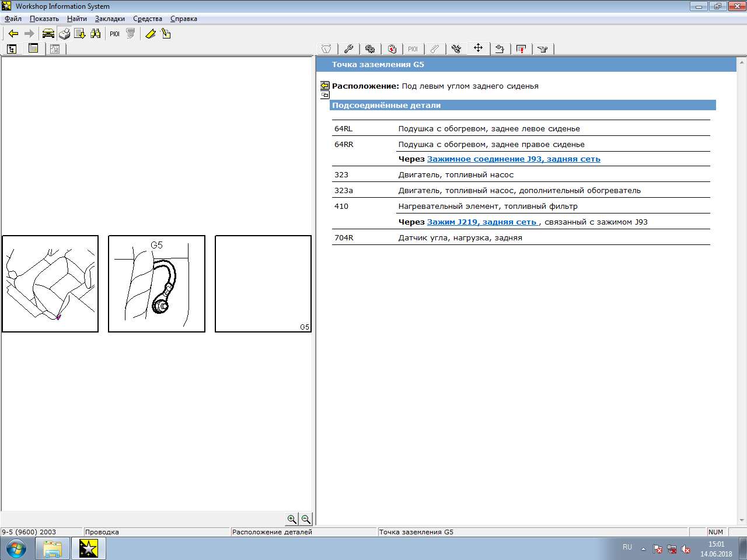Viewport: 747px width, 560px height.
Task: Click the gears tab icon
Action: pyautogui.click(x=370, y=49)
